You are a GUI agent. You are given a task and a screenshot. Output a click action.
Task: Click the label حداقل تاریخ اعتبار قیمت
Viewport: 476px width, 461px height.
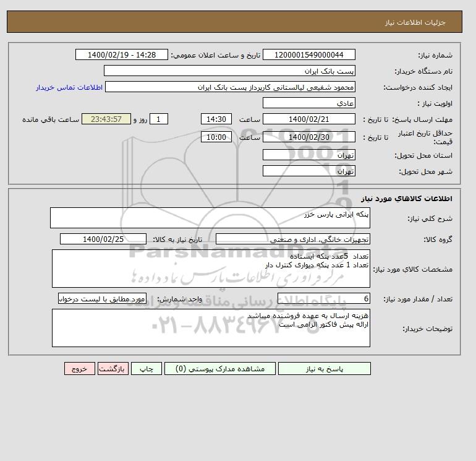tap(425, 137)
